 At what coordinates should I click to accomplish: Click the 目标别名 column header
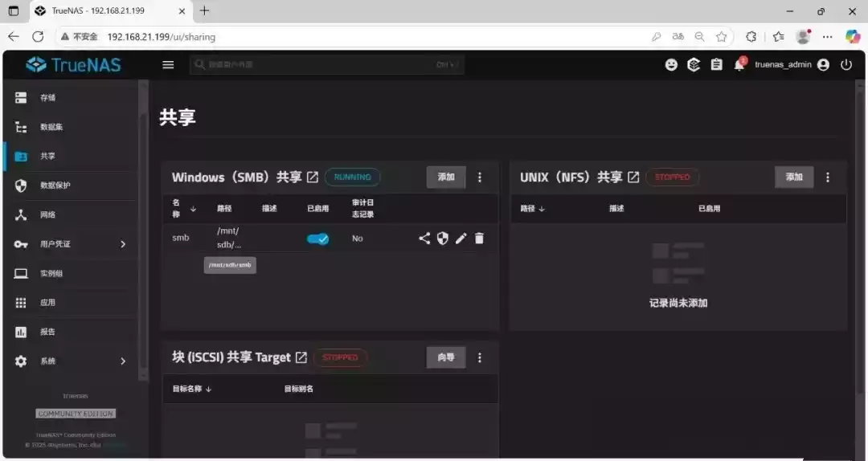pyautogui.click(x=299, y=389)
